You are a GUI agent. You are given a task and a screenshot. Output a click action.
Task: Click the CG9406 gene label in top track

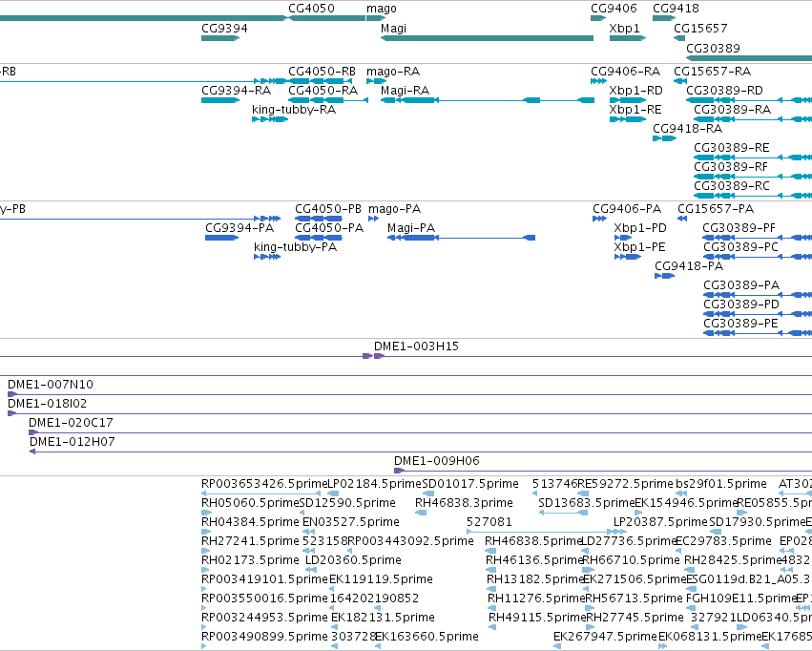coord(614,9)
